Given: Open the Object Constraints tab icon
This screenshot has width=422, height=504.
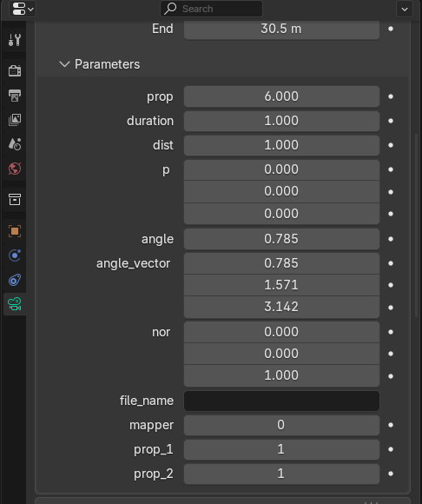Looking at the screenshot, I should (x=15, y=280).
